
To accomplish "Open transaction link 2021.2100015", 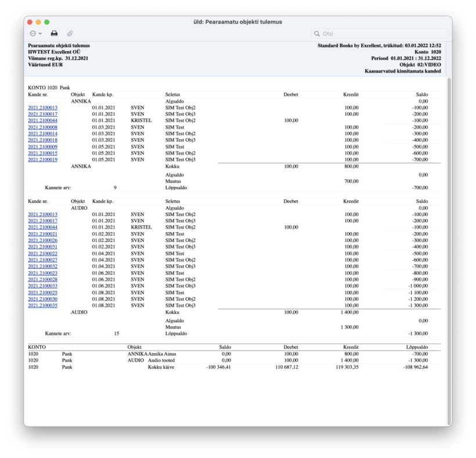I will point(42,153).
